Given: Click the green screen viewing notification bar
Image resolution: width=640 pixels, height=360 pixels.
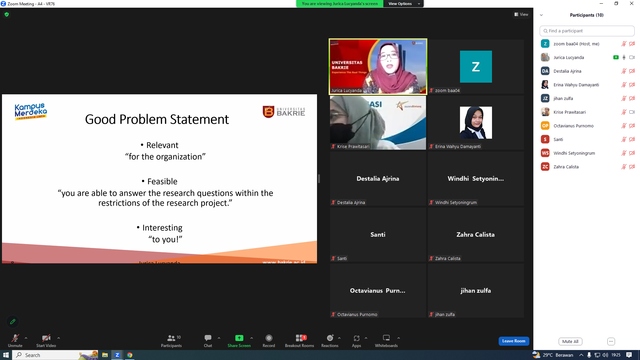Looking at the screenshot, I should [x=340, y=4].
